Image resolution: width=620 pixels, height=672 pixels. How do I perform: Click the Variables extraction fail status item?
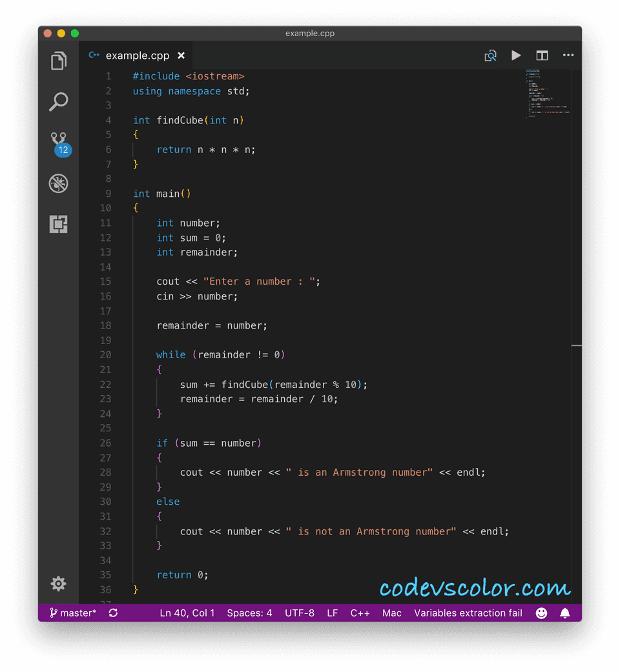(468, 613)
